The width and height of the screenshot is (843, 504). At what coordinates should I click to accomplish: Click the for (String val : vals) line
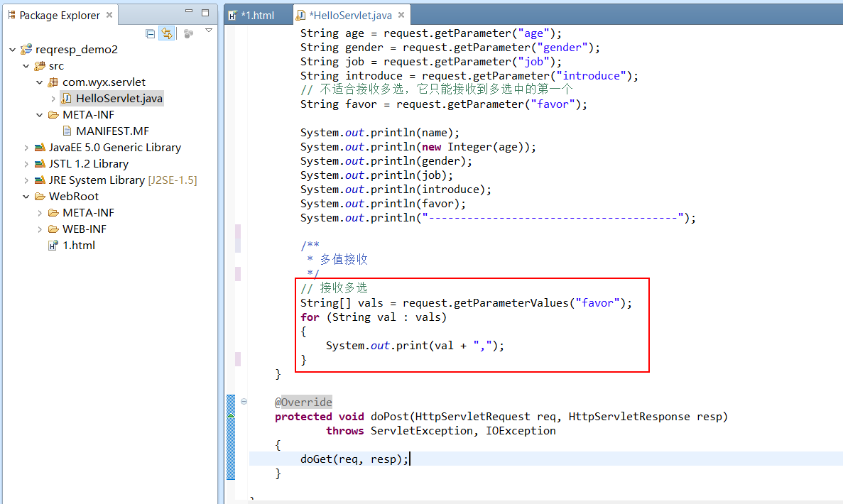[x=374, y=317]
